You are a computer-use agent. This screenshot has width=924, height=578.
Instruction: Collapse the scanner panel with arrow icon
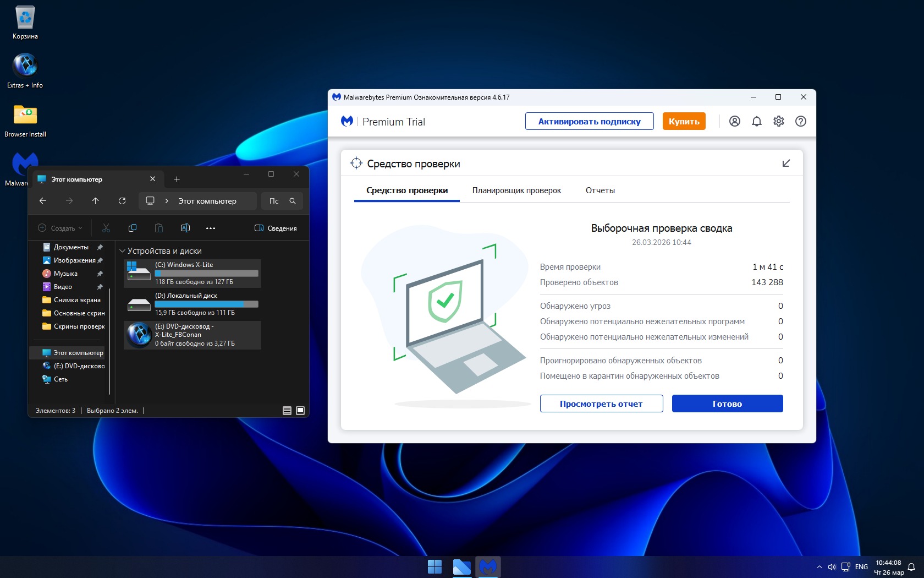coord(786,163)
